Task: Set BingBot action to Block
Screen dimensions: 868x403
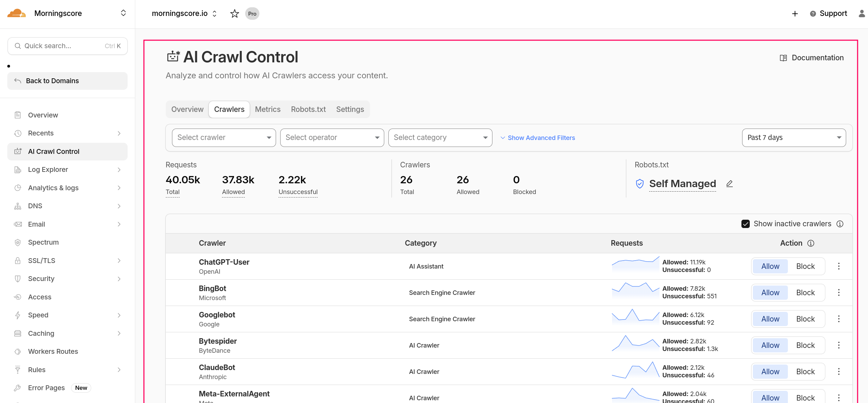Action: coord(805,292)
